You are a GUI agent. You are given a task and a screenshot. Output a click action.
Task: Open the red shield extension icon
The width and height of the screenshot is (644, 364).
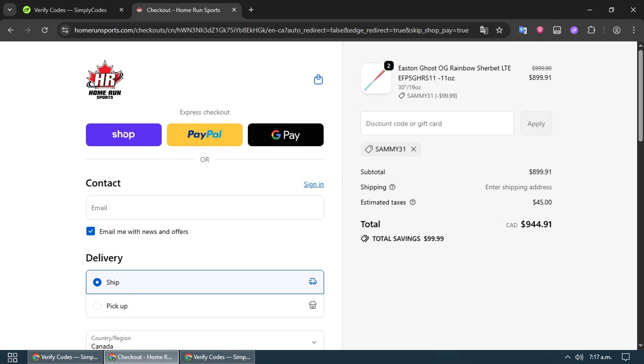[540, 30]
